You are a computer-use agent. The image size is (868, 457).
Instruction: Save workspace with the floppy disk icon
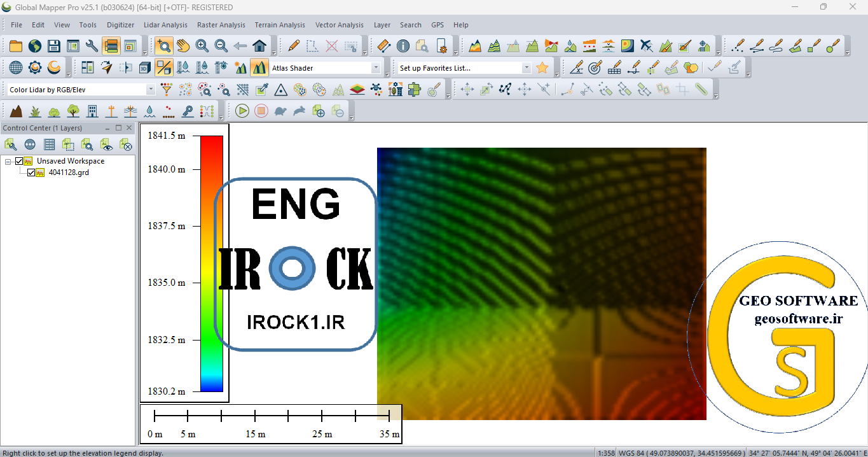click(54, 46)
